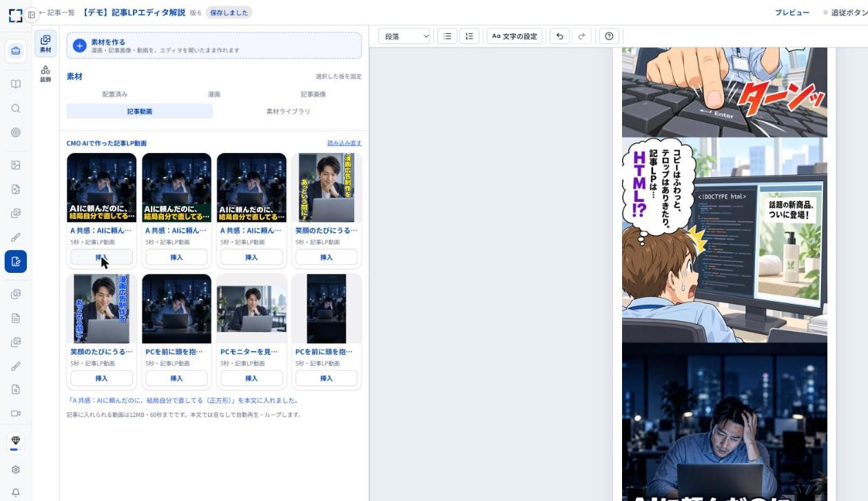
Task: Redo the last edit
Action: click(x=581, y=36)
